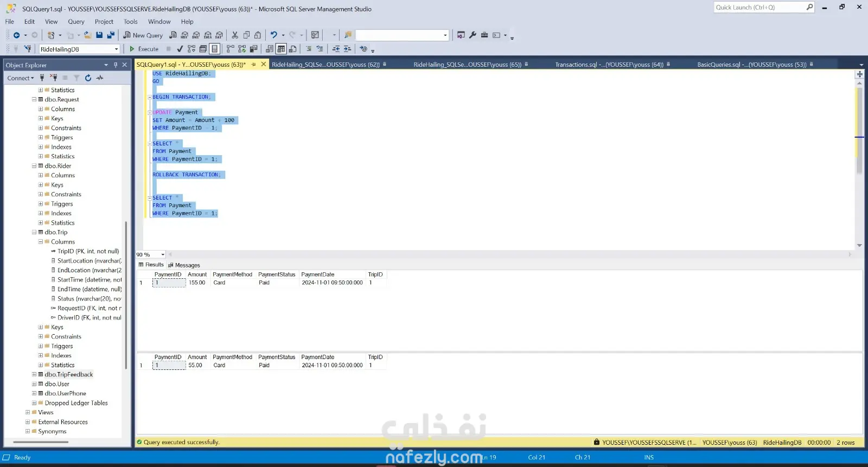Screen dimensions: 868x467
Task: Toggle Include Live Query Statistics
Action: [x=242, y=49]
